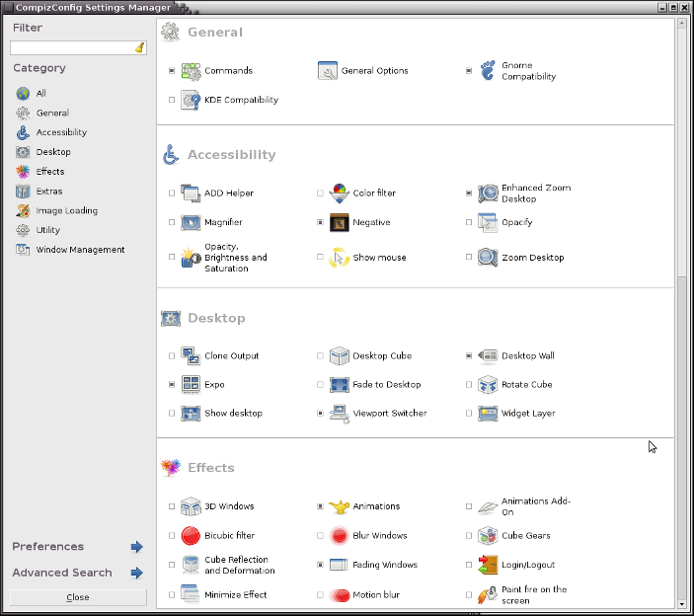Open Enhanced Zoom Desktop icon
The image size is (694, 616).
(488, 193)
